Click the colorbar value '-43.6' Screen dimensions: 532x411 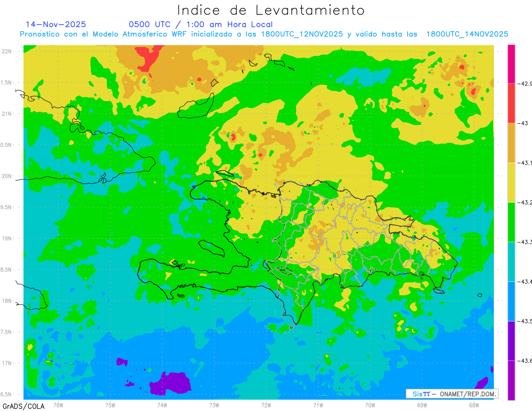pyautogui.click(x=524, y=361)
